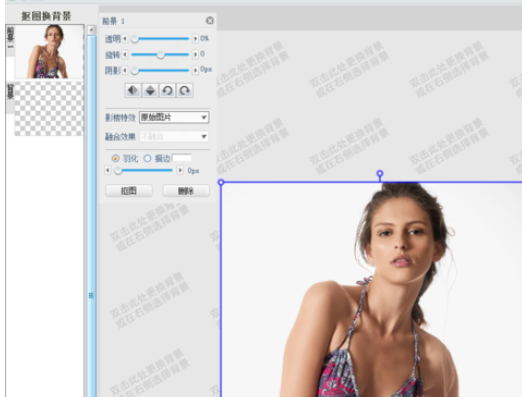Open the 融合效果 dropdown
The image size is (522, 397).
click(174, 136)
